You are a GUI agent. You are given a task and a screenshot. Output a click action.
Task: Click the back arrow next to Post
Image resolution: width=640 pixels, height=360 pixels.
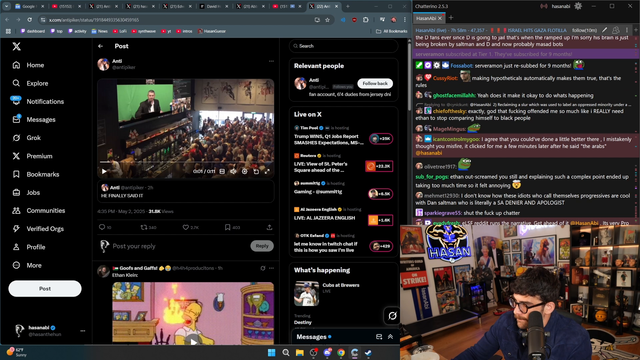(100, 46)
